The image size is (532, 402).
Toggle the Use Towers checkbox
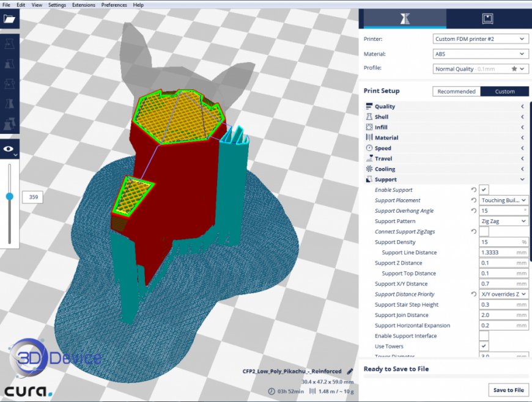coord(484,346)
